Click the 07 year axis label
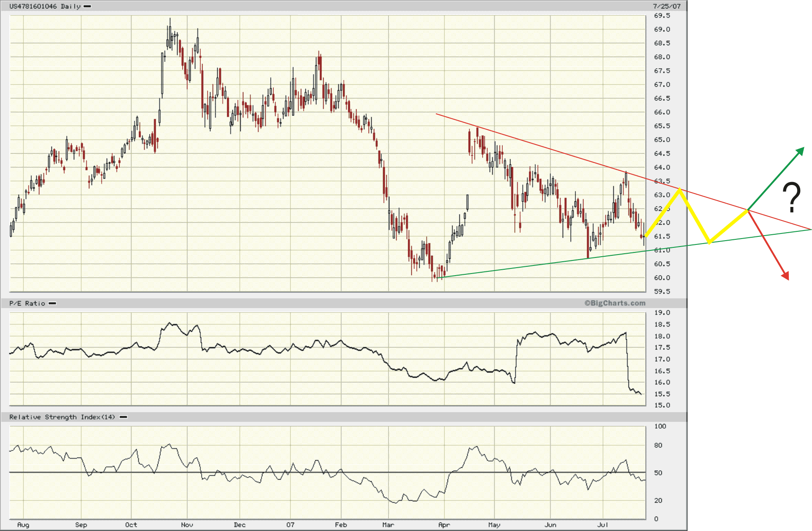 click(x=290, y=525)
